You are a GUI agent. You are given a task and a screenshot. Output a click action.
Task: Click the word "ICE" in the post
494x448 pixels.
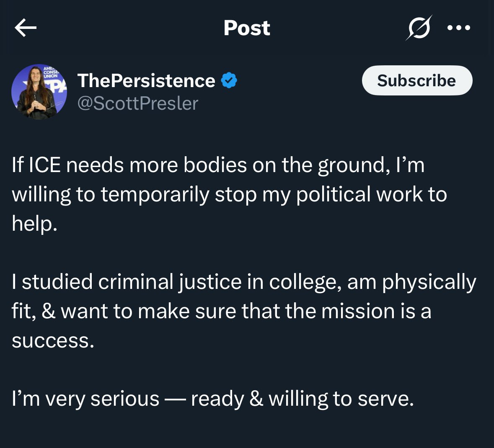point(44,165)
